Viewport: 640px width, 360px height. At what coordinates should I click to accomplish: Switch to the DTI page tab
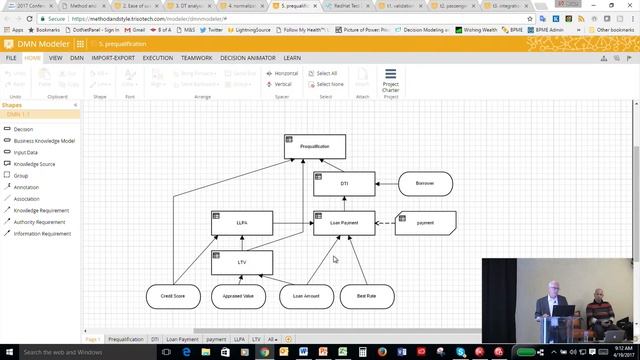155,339
